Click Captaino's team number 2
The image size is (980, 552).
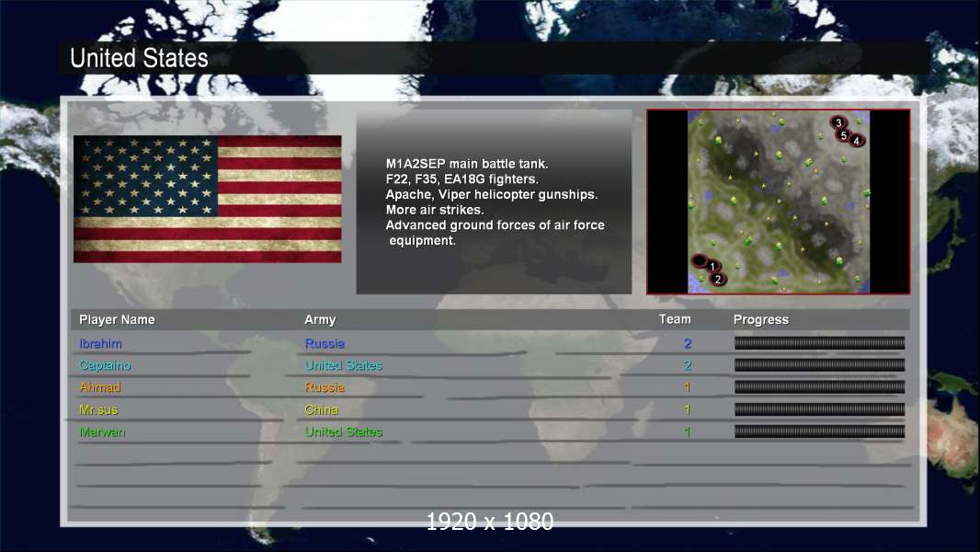(688, 365)
